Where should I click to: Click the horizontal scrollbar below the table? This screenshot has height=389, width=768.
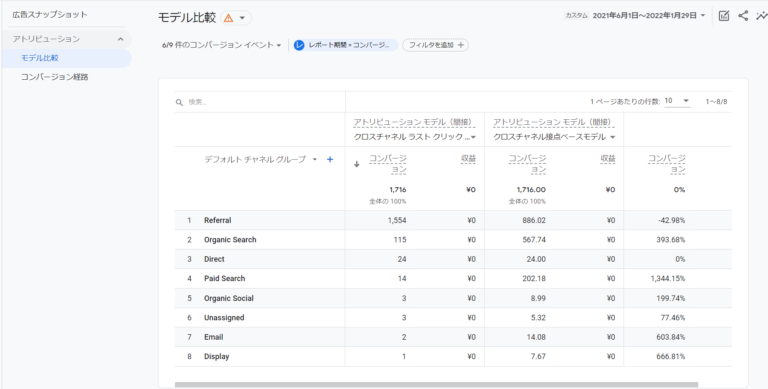click(x=436, y=385)
